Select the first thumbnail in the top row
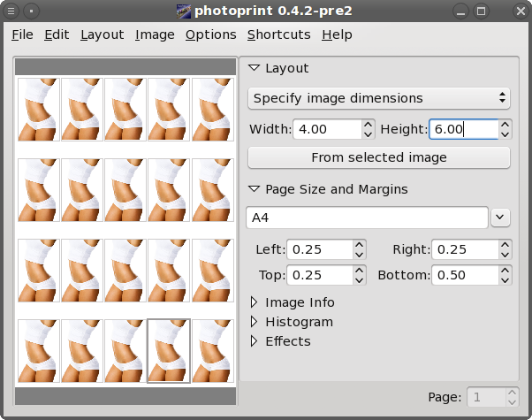 [38, 110]
